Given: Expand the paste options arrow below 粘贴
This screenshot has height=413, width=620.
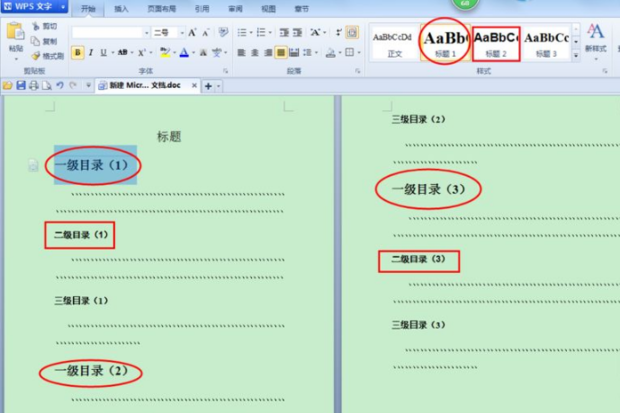Looking at the screenshot, I should [x=16, y=59].
